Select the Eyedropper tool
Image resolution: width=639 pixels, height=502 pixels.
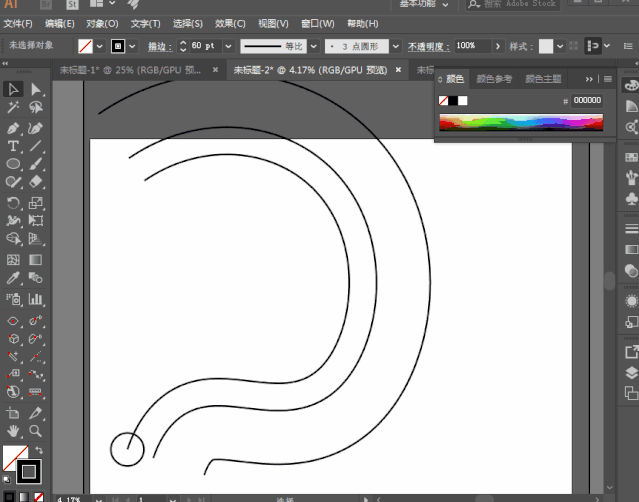point(13,278)
